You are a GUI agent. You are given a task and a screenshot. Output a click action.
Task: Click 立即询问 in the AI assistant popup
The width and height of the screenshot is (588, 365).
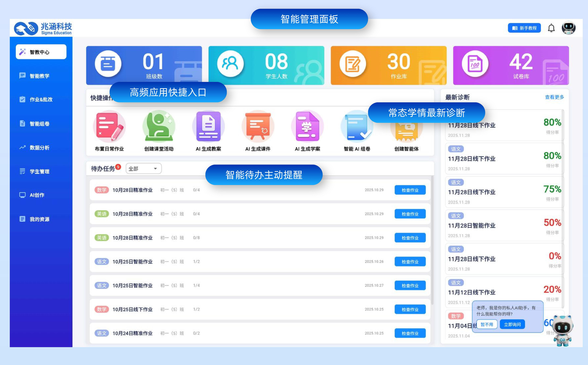pos(512,324)
